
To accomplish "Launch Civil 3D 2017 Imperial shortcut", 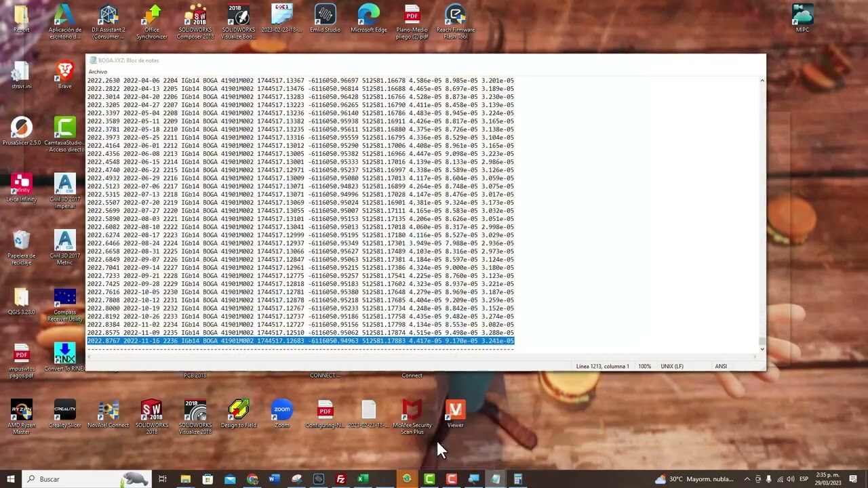I will pyautogui.click(x=64, y=192).
